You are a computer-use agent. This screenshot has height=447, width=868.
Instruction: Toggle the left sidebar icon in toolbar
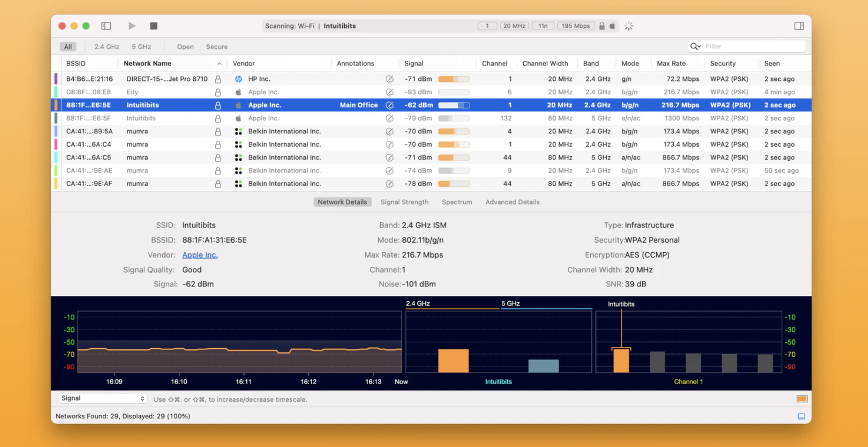pos(106,26)
